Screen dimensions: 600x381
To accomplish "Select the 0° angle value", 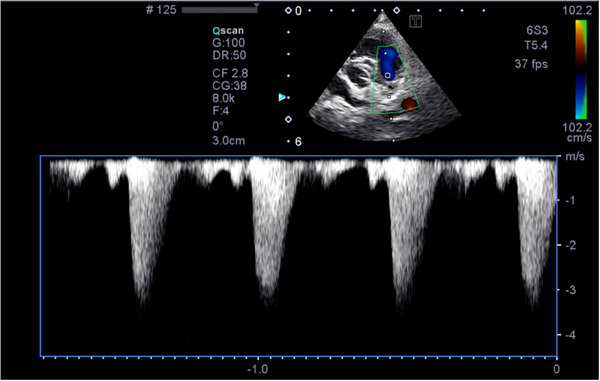I will point(218,126).
